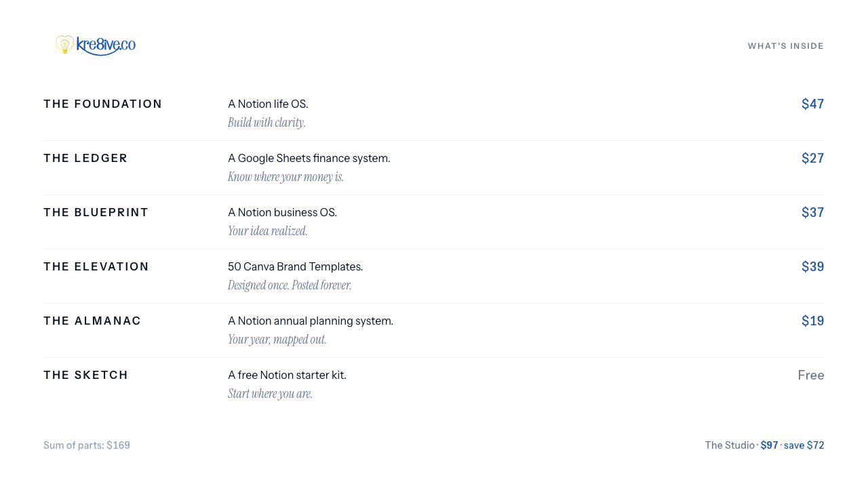
Task: Click the Sum of parts: $169 text
Action: point(87,445)
